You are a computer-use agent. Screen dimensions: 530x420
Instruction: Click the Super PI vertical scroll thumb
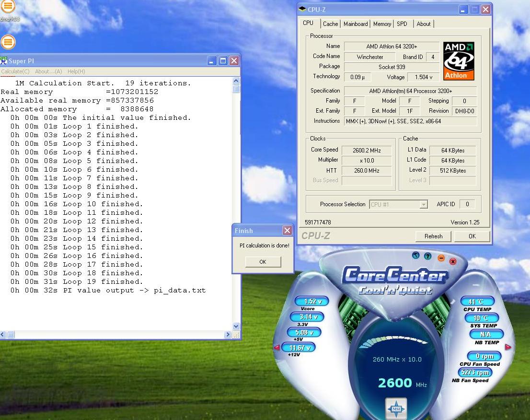coord(236,89)
